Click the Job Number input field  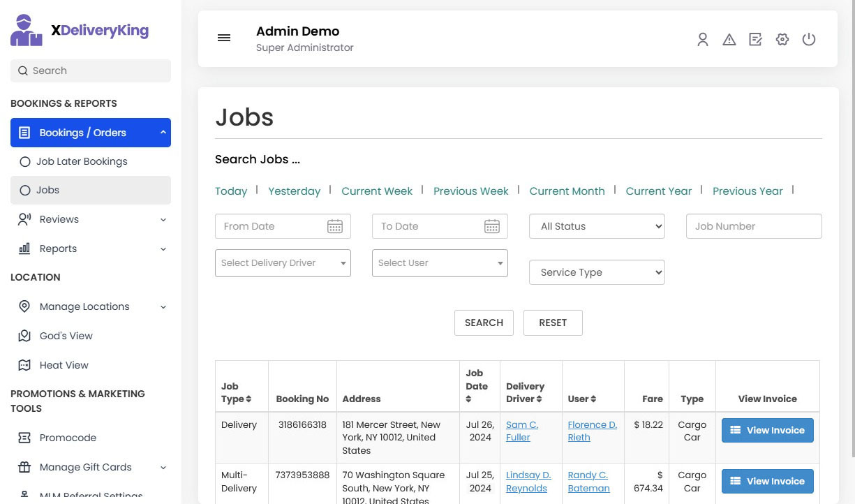point(754,226)
